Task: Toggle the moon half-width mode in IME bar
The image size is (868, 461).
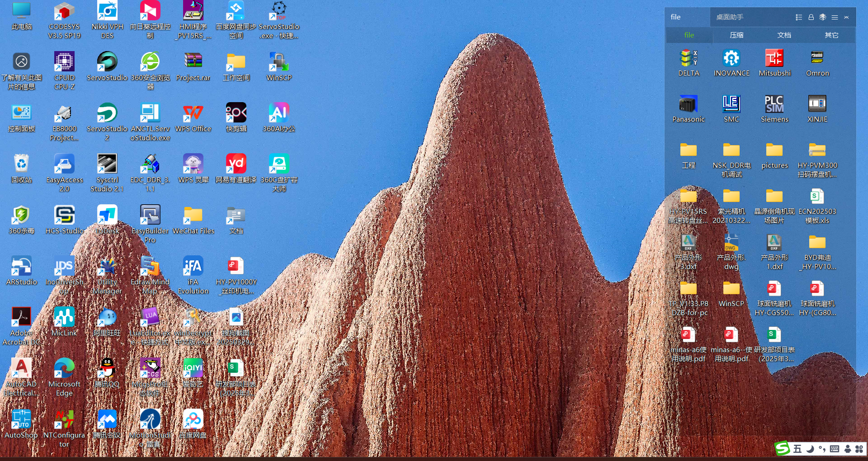Action: pos(810,449)
